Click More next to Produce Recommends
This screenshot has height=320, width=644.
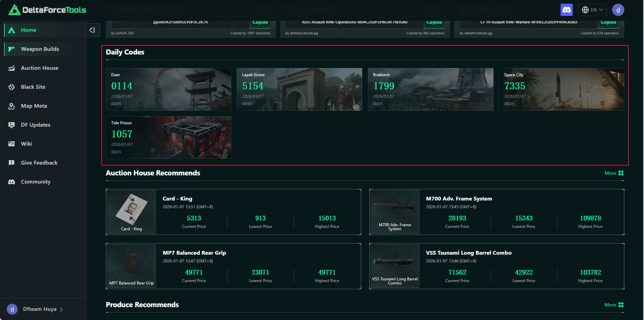pyautogui.click(x=613, y=305)
